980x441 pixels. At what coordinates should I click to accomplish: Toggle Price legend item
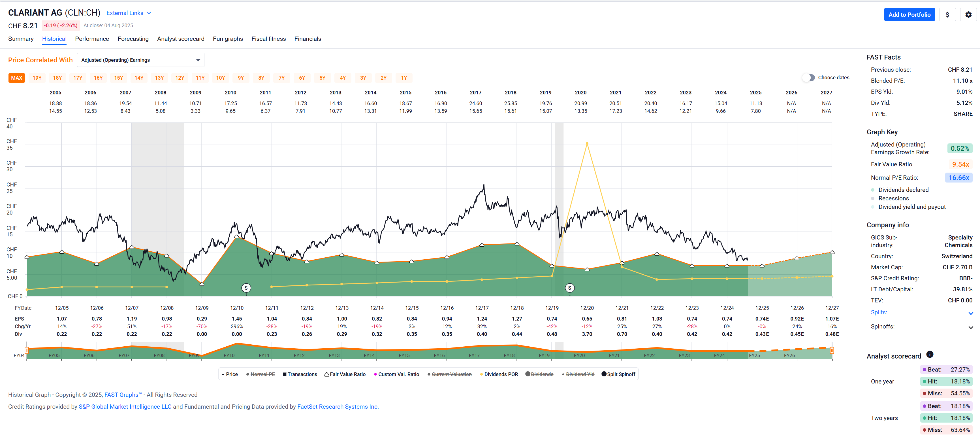coord(229,374)
